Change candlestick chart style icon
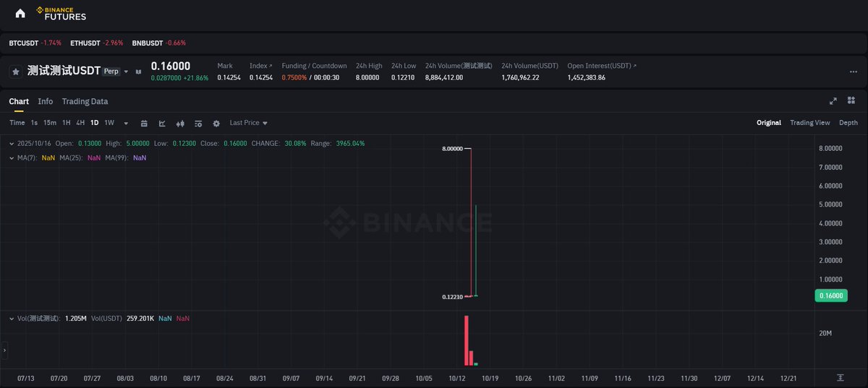This screenshot has width=868, height=388. tap(180, 123)
